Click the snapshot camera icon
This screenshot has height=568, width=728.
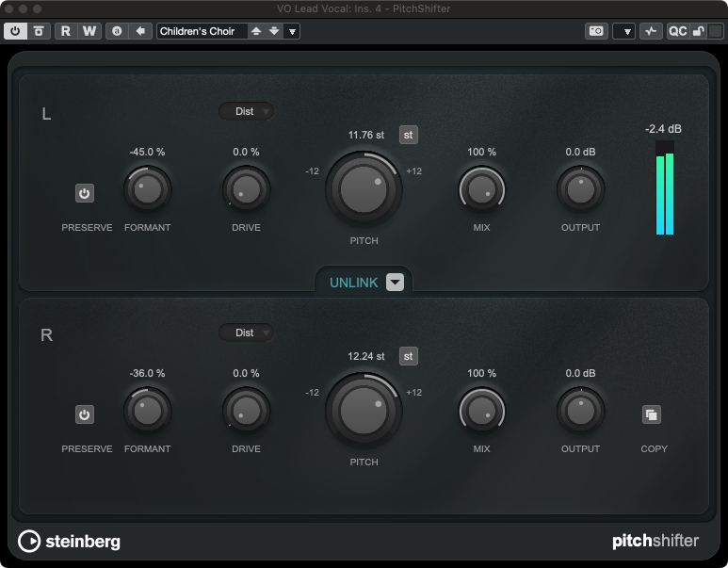[x=597, y=31]
